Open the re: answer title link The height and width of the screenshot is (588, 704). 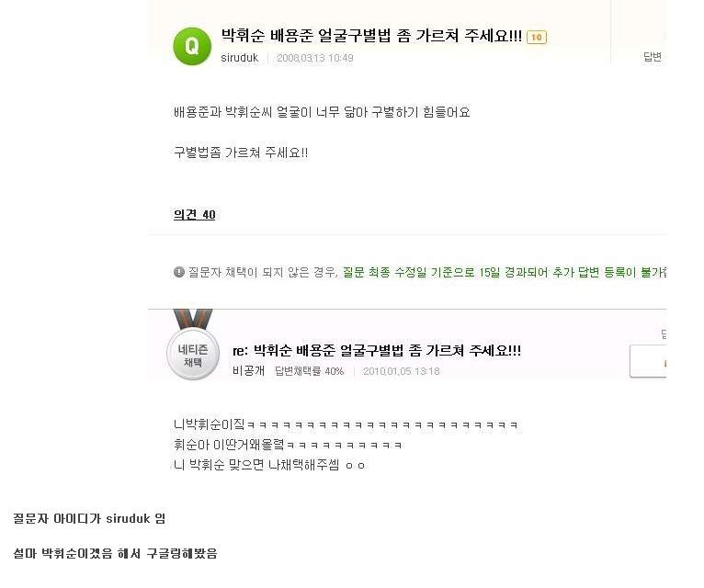(x=377, y=351)
